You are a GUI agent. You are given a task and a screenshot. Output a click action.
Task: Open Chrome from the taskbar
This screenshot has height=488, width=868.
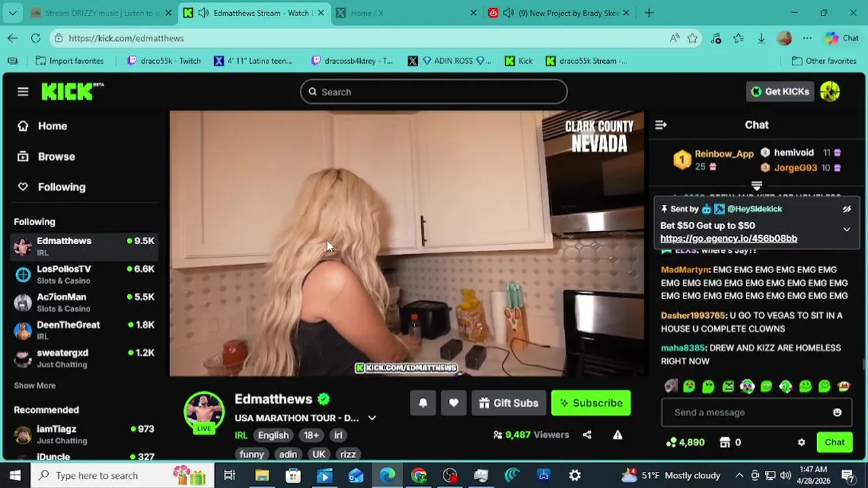point(419,475)
